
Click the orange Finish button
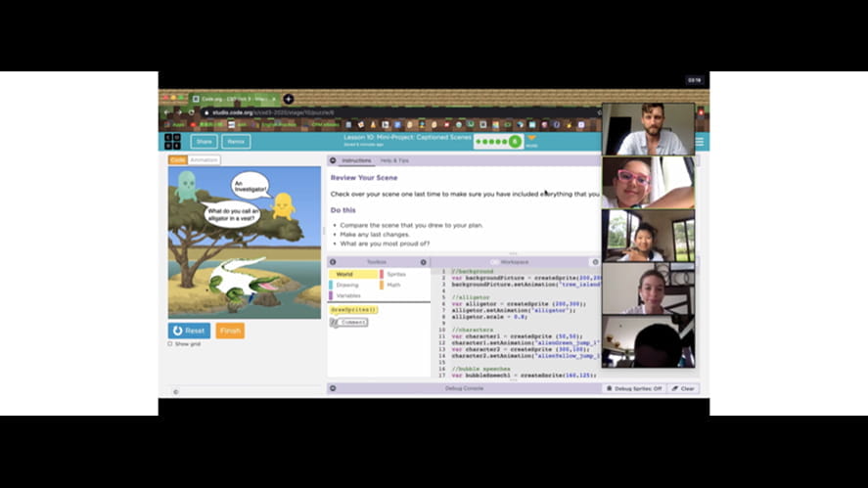pyautogui.click(x=230, y=331)
